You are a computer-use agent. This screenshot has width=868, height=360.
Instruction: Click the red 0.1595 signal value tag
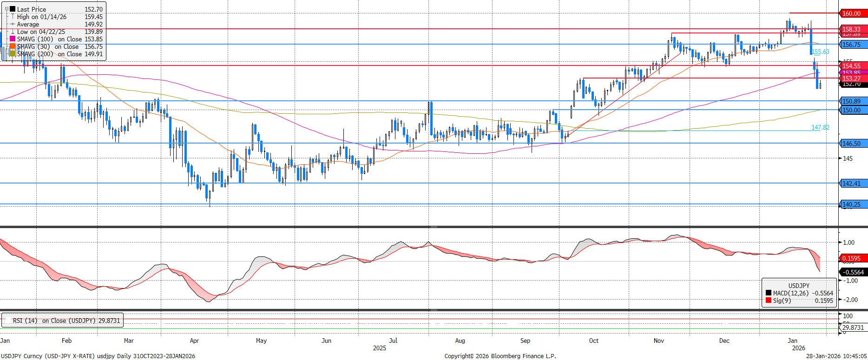tap(853, 258)
